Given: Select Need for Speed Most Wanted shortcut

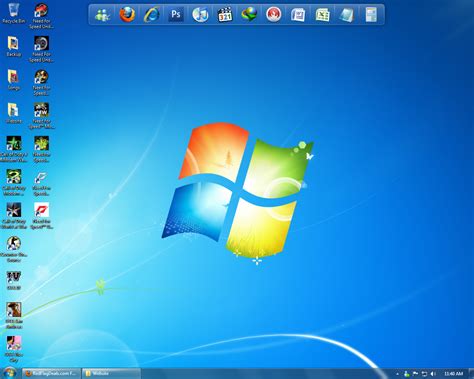Looking at the screenshot, I should (x=41, y=116).
